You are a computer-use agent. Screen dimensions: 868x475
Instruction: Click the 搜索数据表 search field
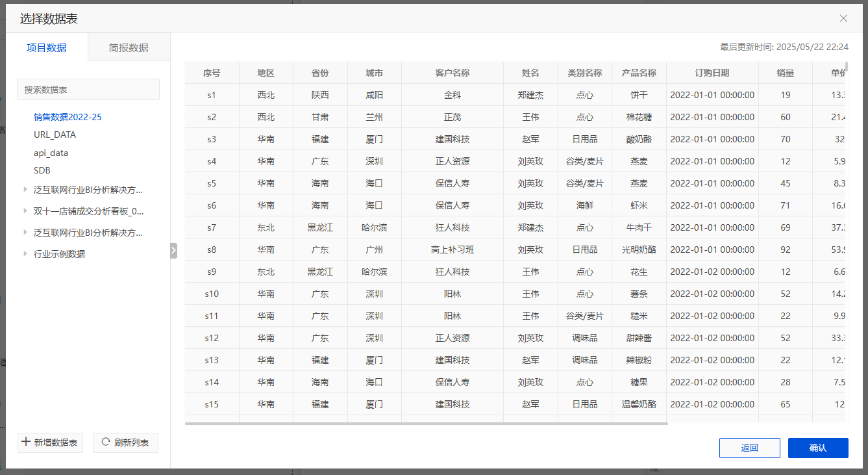click(88, 90)
